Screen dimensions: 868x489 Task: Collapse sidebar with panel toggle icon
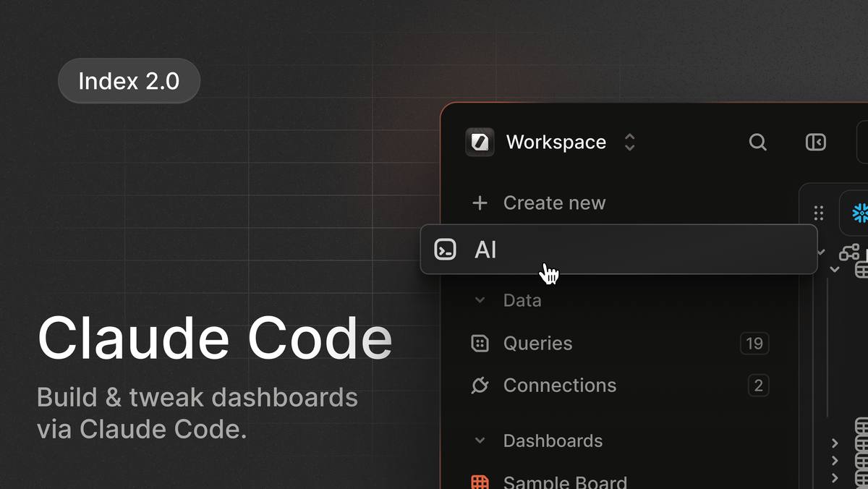coord(816,142)
